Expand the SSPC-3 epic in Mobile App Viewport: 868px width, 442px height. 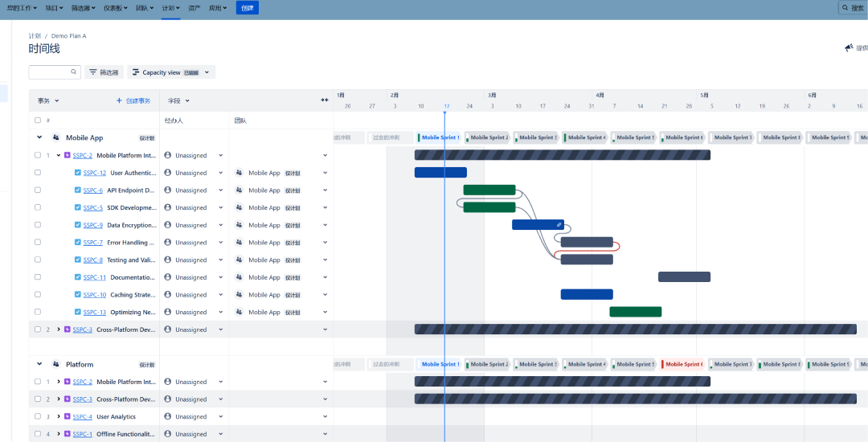59,329
